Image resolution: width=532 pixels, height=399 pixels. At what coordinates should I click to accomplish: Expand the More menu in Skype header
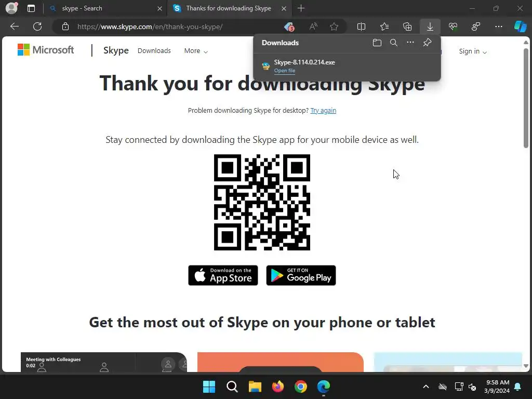click(x=196, y=51)
